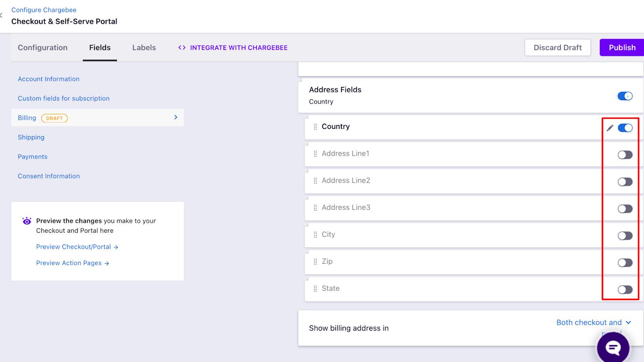Click the drag handle beside City field
Screen dimensions: 644x362
(x=315, y=235)
